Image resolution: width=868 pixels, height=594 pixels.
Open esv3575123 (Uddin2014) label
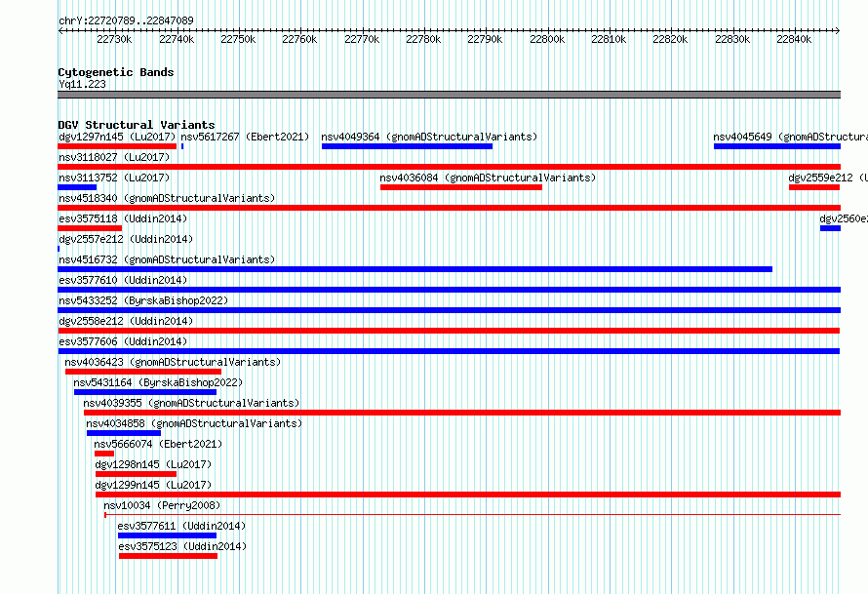pos(182,546)
